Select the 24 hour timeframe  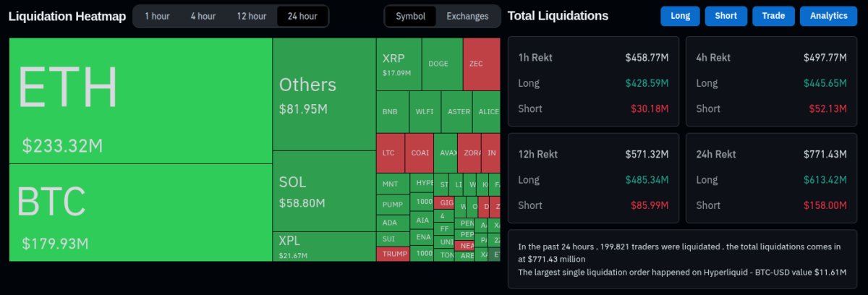[302, 16]
